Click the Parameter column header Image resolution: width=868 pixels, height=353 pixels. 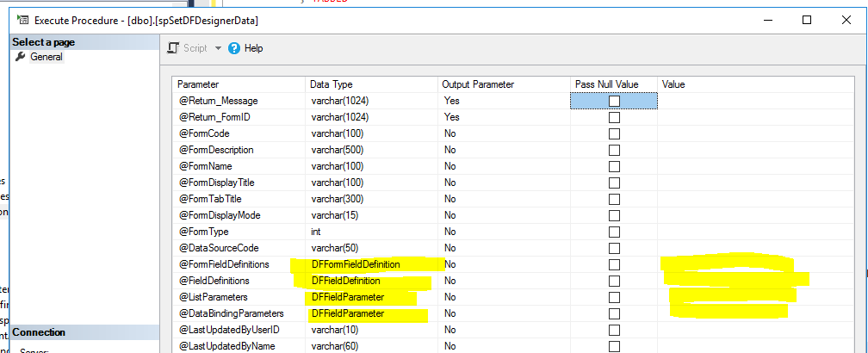239,84
